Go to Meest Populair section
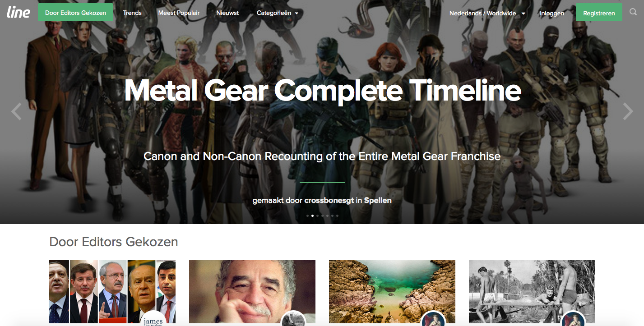The height and width of the screenshot is (326, 644). point(179,13)
